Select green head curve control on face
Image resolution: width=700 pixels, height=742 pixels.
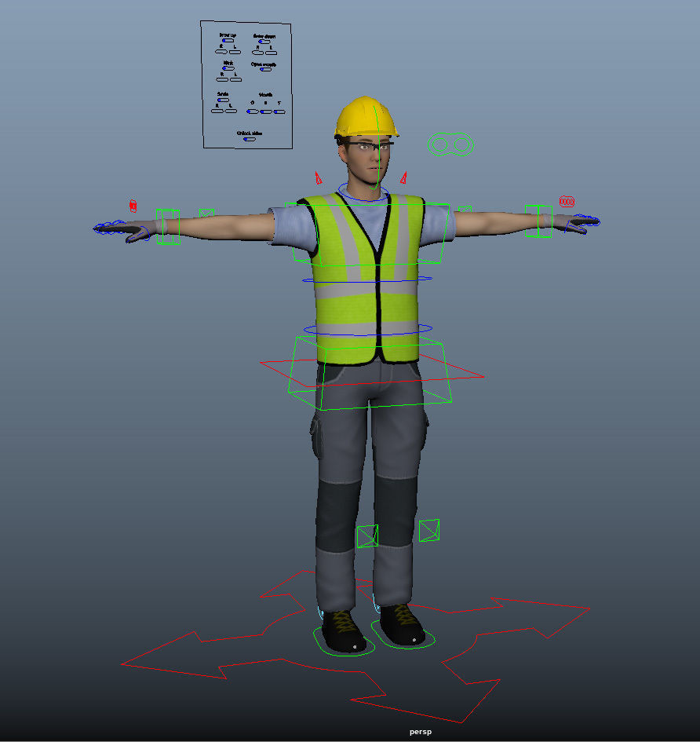click(377, 147)
